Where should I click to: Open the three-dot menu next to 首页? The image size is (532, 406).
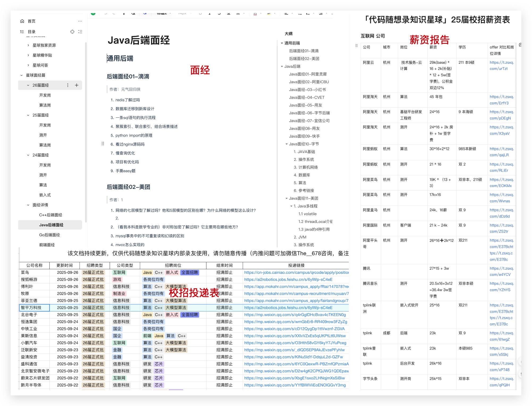coord(80,21)
